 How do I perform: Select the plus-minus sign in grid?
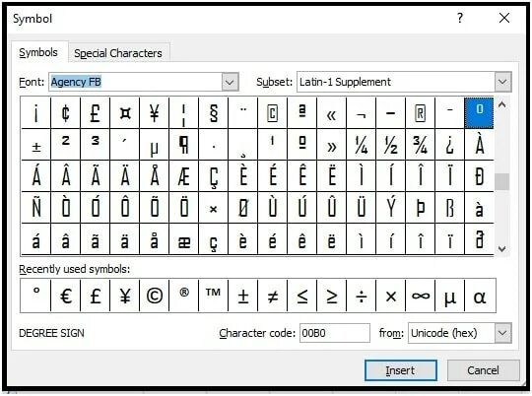tap(36, 145)
